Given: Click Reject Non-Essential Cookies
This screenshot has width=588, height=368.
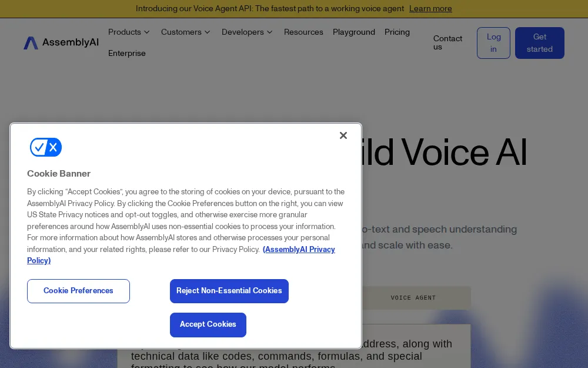Looking at the screenshot, I should pyautogui.click(x=229, y=291).
